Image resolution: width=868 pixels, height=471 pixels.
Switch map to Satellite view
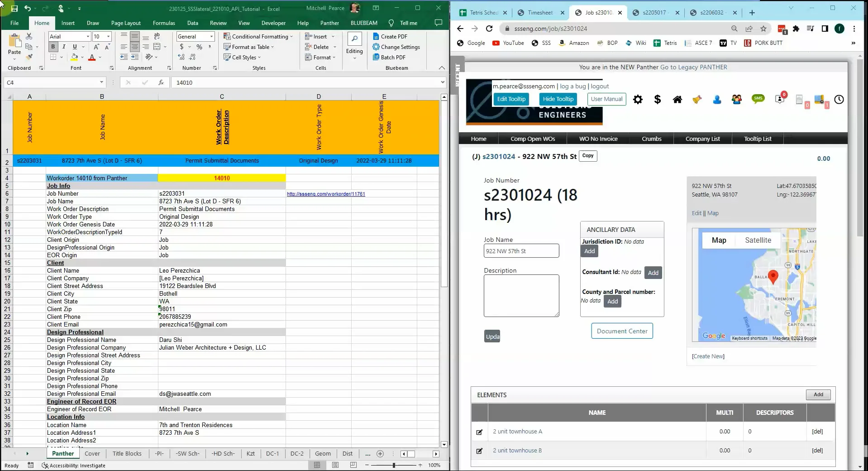[757, 240]
